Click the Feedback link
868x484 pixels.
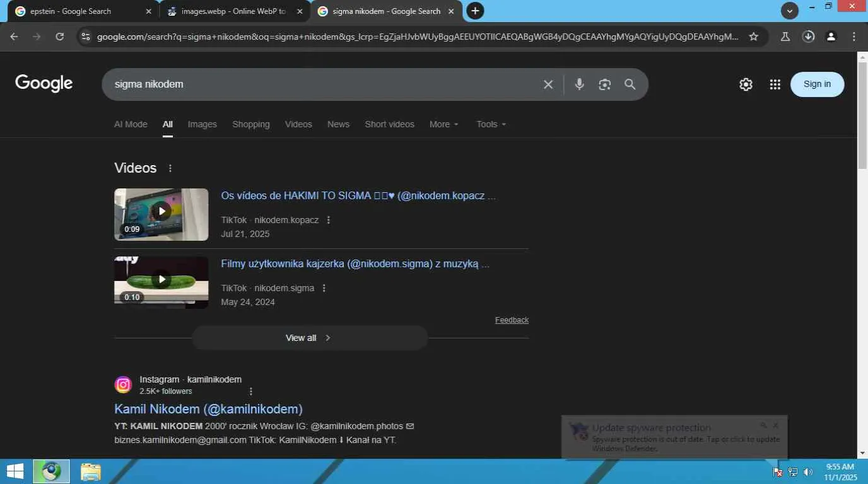(x=512, y=320)
